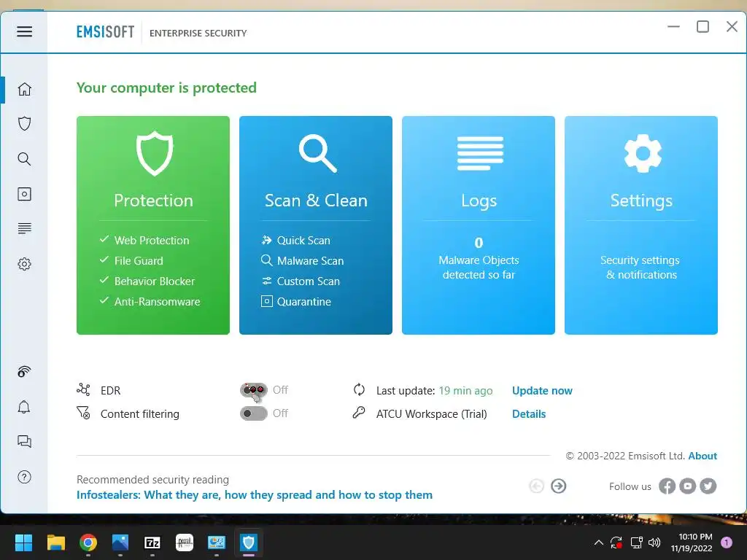The width and height of the screenshot is (747, 560).
Task: Click '19 min ago' update time
Action: click(x=465, y=391)
